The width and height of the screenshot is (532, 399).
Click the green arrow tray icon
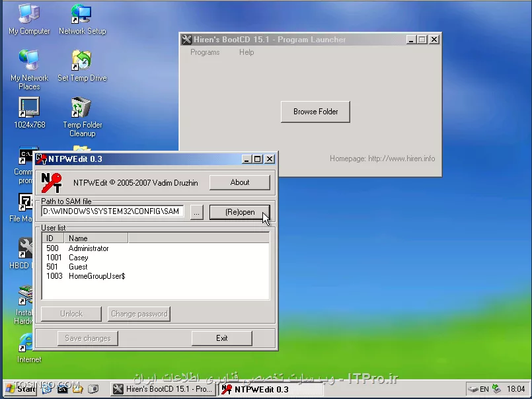click(x=497, y=389)
